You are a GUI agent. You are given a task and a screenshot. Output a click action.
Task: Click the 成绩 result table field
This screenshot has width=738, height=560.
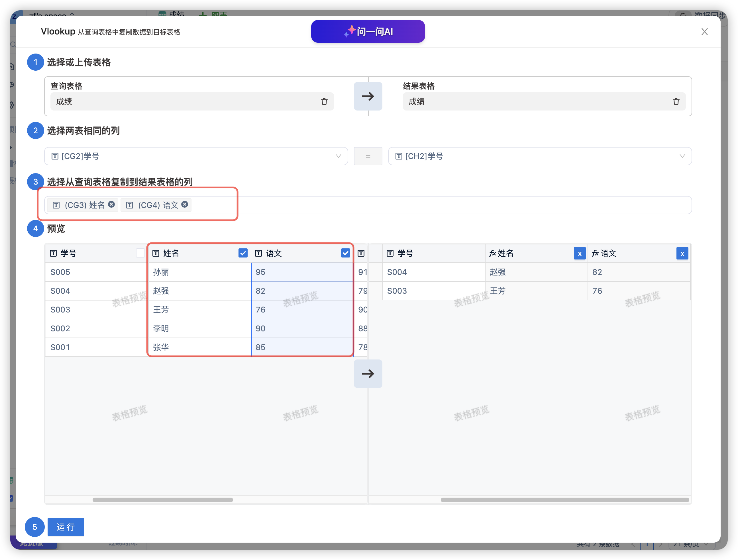544,101
